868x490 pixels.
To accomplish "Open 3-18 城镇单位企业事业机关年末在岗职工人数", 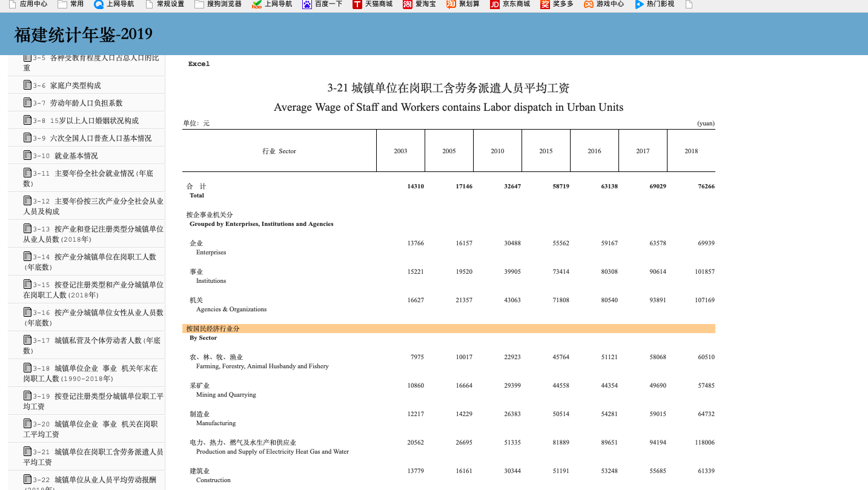I will (x=91, y=373).
